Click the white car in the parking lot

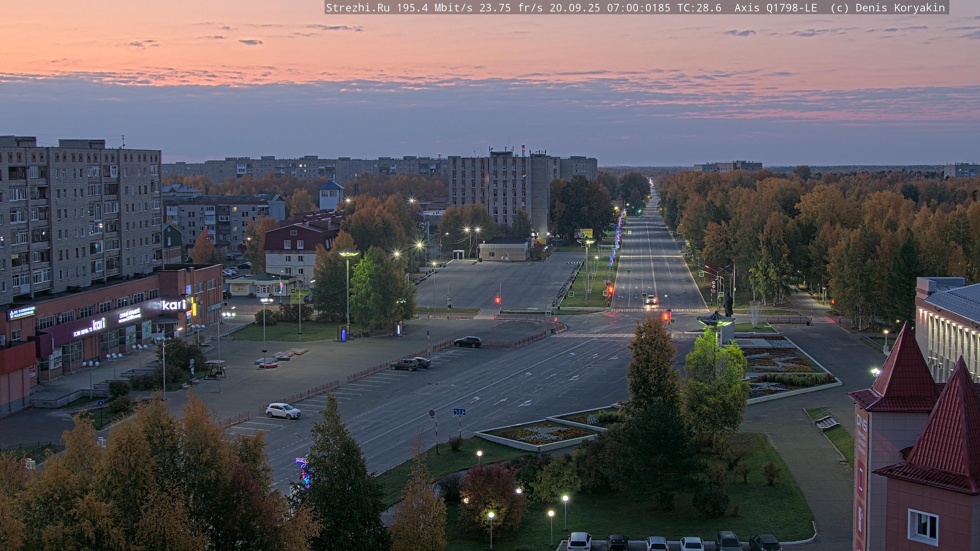tap(283, 411)
